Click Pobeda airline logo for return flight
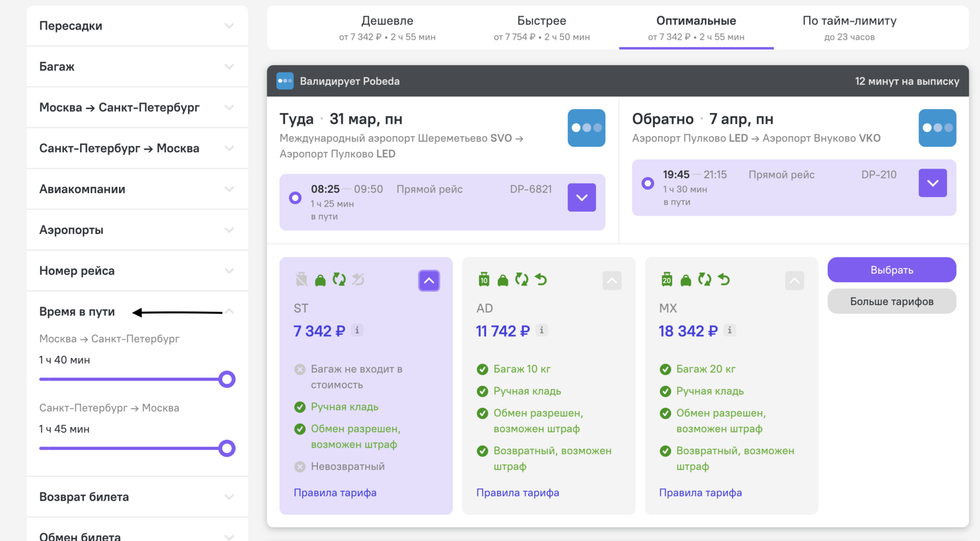 coord(937,128)
